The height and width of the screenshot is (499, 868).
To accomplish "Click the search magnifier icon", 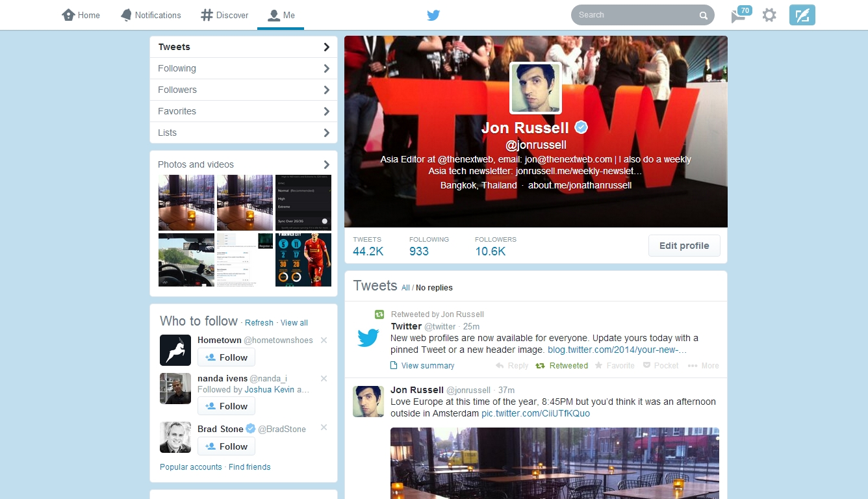I will coord(703,15).
